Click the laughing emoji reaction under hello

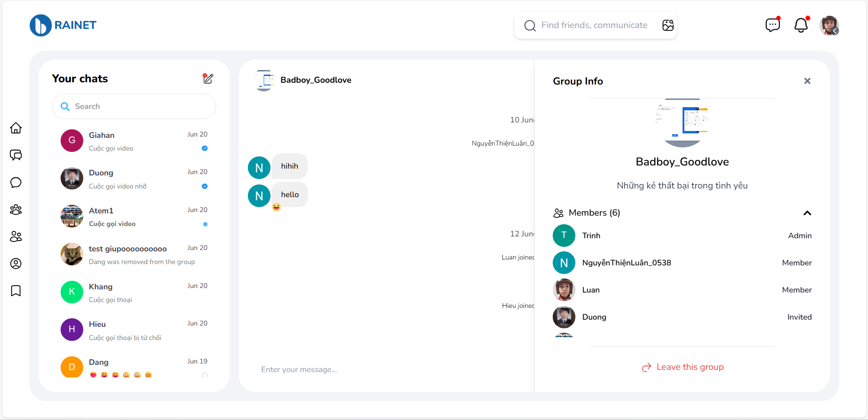(276, 207)
